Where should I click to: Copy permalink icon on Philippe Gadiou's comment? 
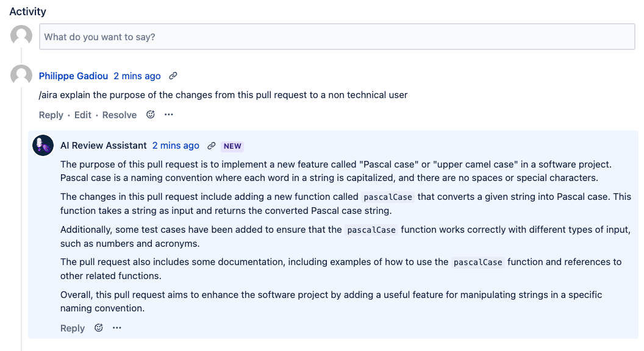pos(173,76)
